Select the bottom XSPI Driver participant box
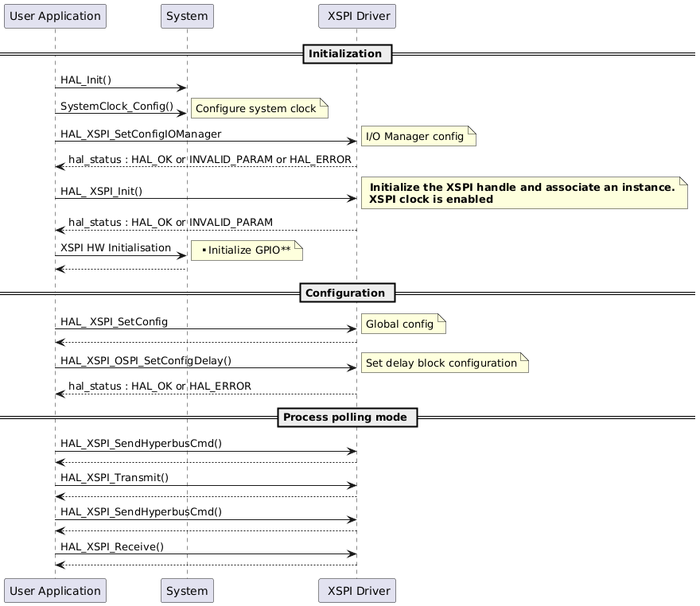The width and height of the screenshot is (700, 606). click(356, 591)
